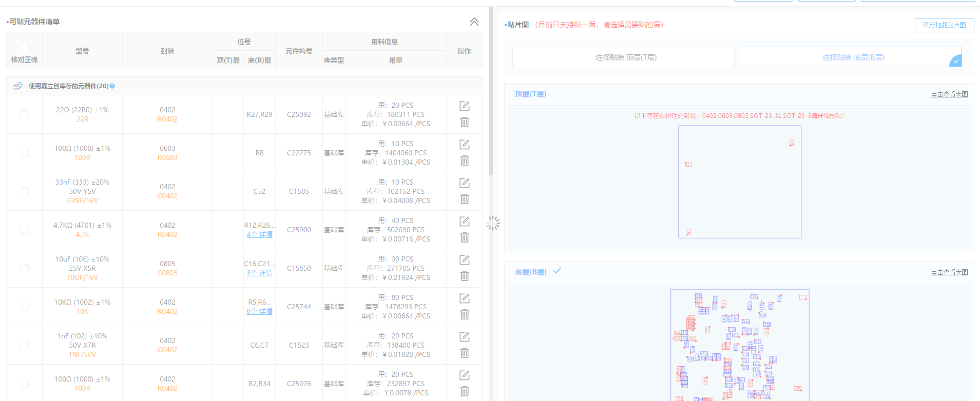Edit the 100Ω R0603 component row

(x=464, y=145)
